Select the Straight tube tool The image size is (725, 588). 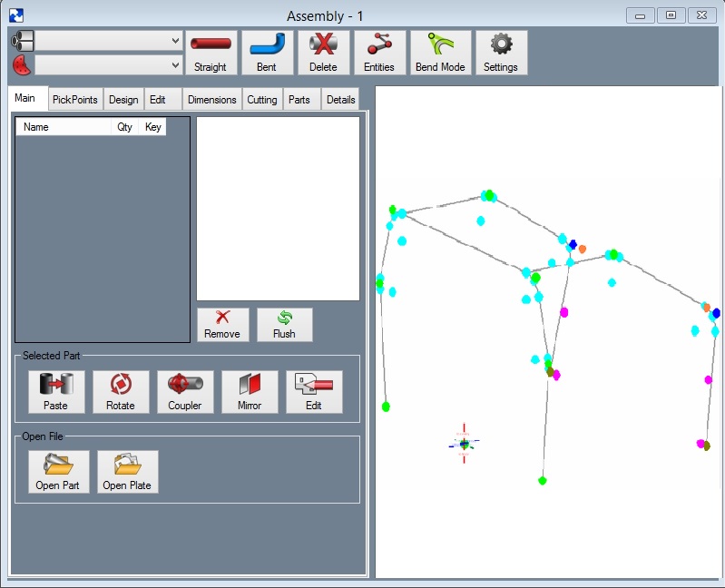click(211, 53)
